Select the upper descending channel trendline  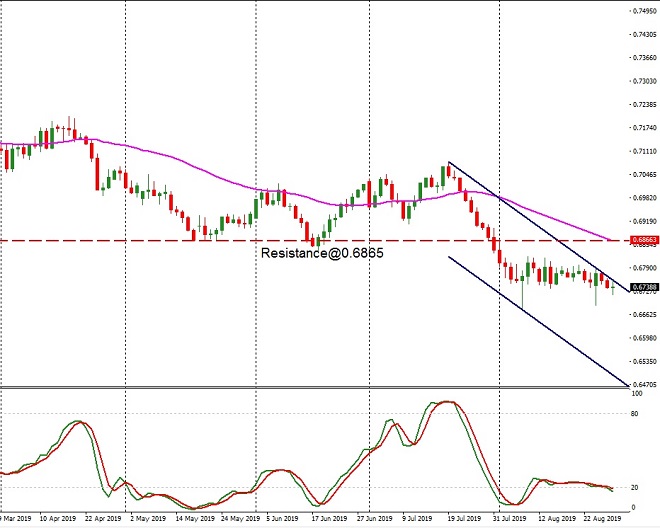click(x=538, y=227)
